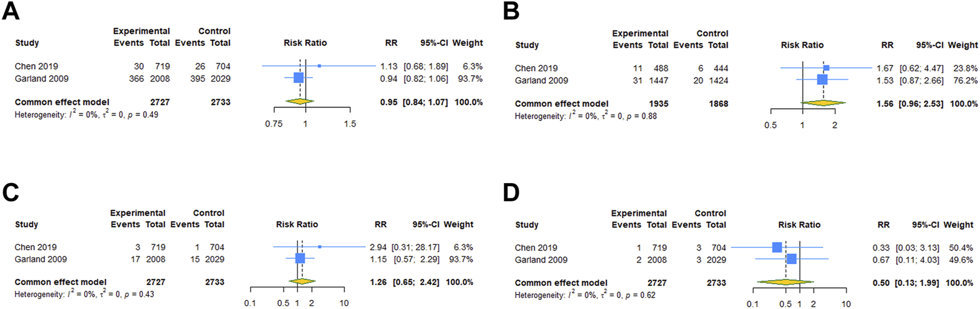Click the pooled RR value 0.95 in panel A

[389, 102]
